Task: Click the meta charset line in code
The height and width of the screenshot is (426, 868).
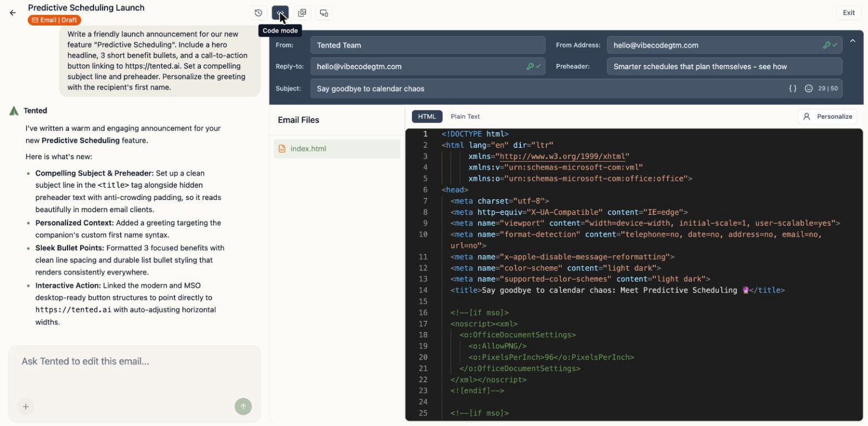Action: click(500, 201)
